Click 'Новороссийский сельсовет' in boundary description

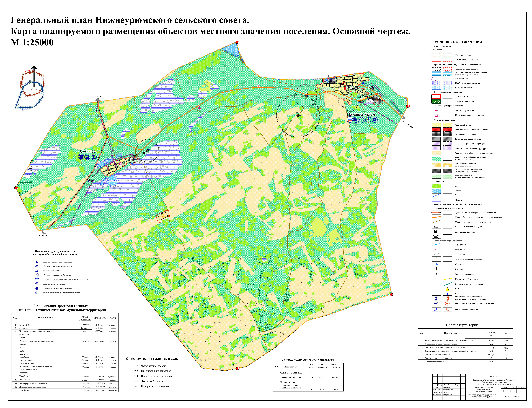tap(157, 386)
